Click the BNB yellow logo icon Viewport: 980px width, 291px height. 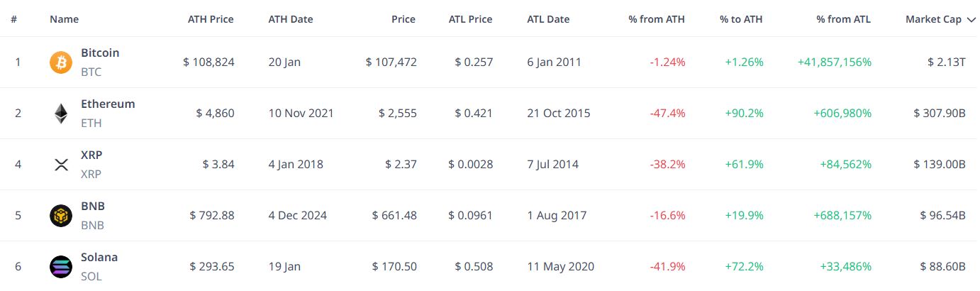click(x=61, y=216)
